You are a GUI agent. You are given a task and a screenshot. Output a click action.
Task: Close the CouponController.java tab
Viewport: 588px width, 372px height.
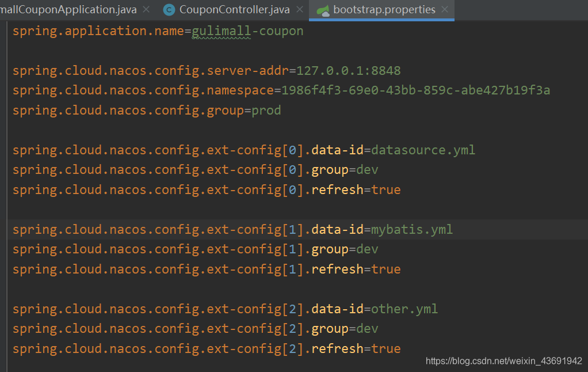[300, 9]
